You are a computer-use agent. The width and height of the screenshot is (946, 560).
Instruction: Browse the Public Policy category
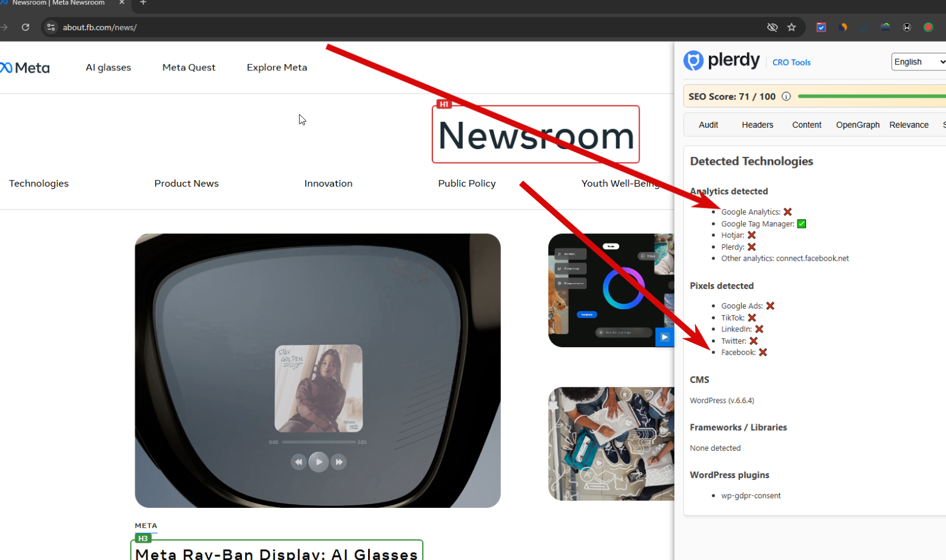point(467,184)
